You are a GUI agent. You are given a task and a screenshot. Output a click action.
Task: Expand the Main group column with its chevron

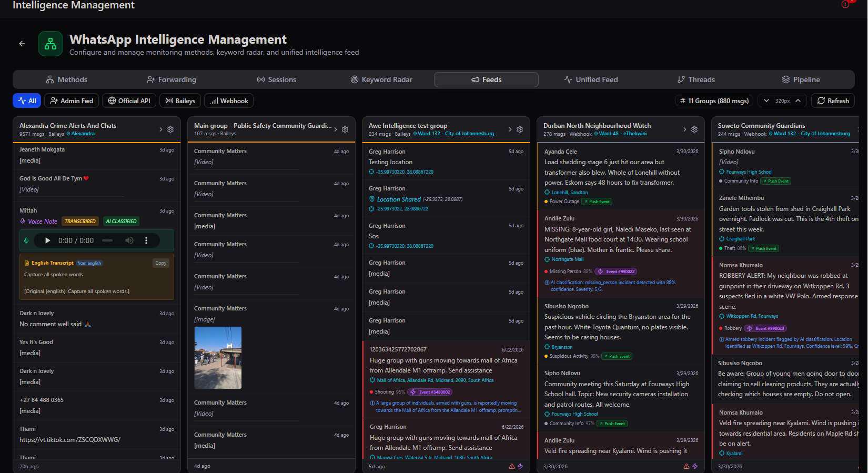pos(336,129)
